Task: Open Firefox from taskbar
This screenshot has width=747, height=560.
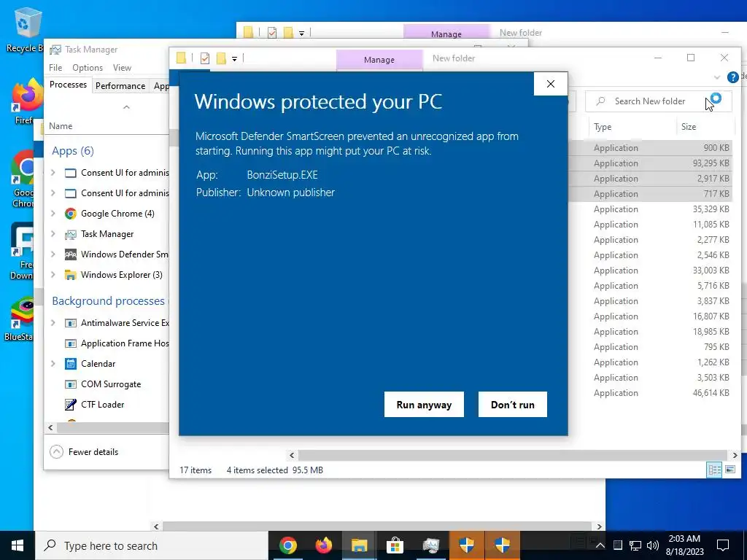Action: tap(324, 545)
